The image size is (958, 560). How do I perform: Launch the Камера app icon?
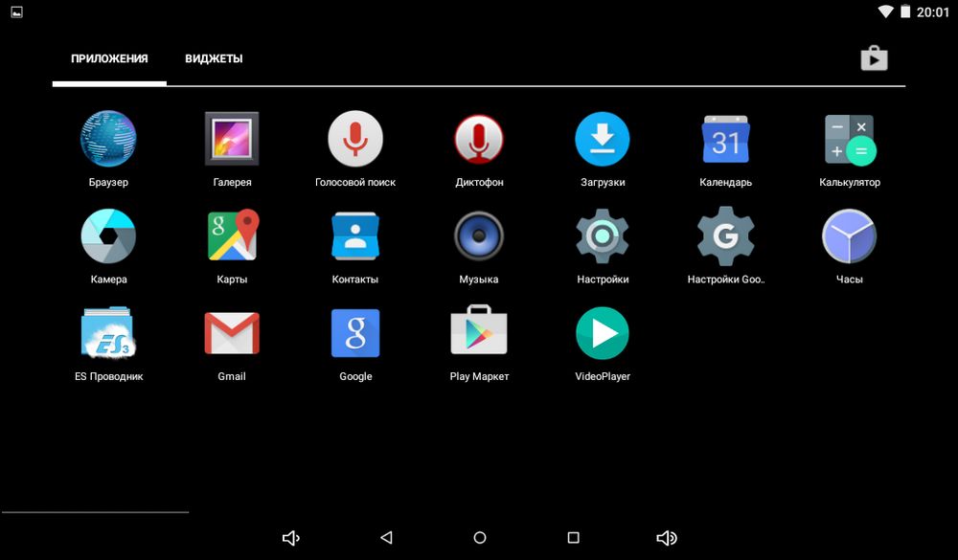[x=109, y=236]
